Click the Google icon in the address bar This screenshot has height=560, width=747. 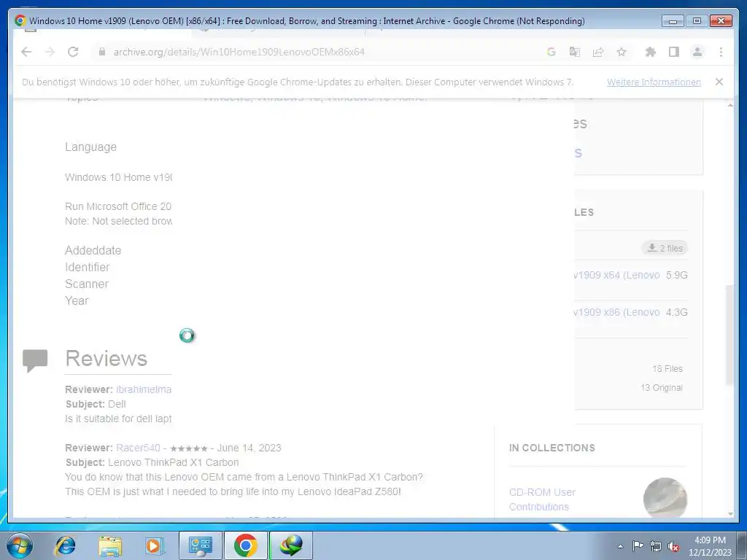551,52
